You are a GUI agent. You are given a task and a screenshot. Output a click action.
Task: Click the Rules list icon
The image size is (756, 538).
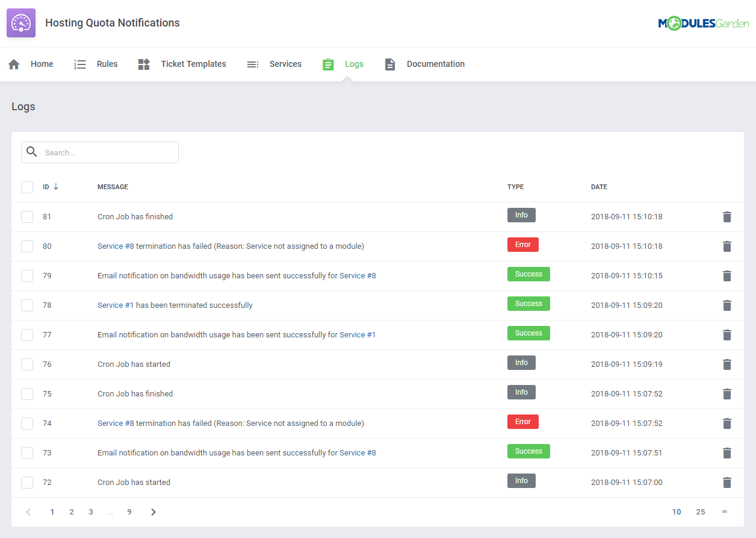point(80,64)
